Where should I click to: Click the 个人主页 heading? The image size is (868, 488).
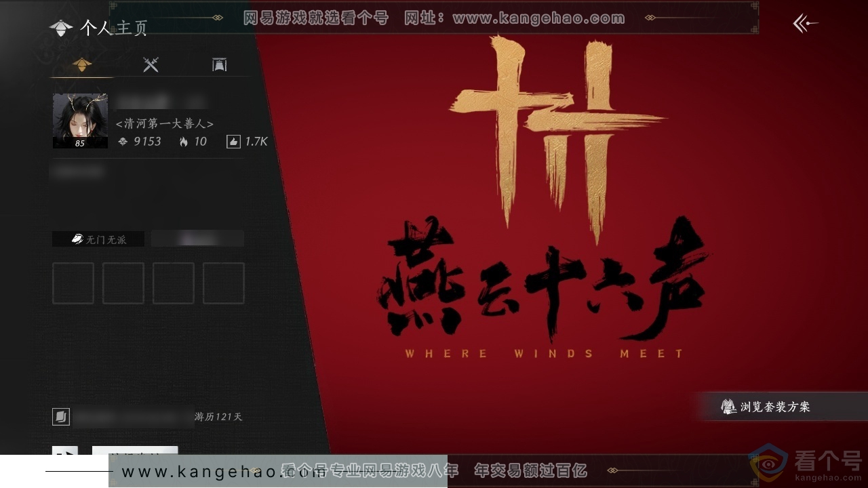pos(113,28)
